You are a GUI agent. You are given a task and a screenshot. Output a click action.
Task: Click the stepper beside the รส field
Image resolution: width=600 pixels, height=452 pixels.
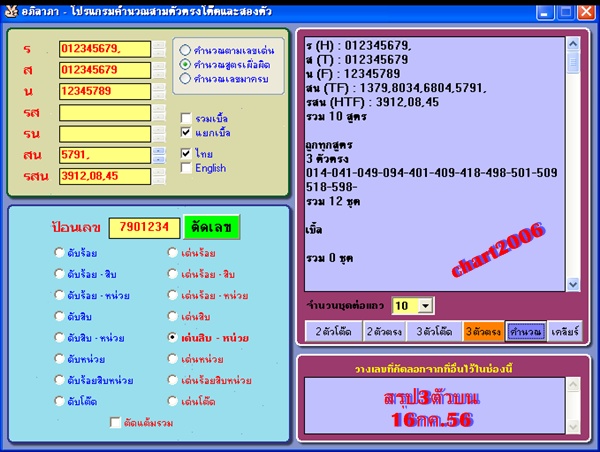click(x=159, y=113)
